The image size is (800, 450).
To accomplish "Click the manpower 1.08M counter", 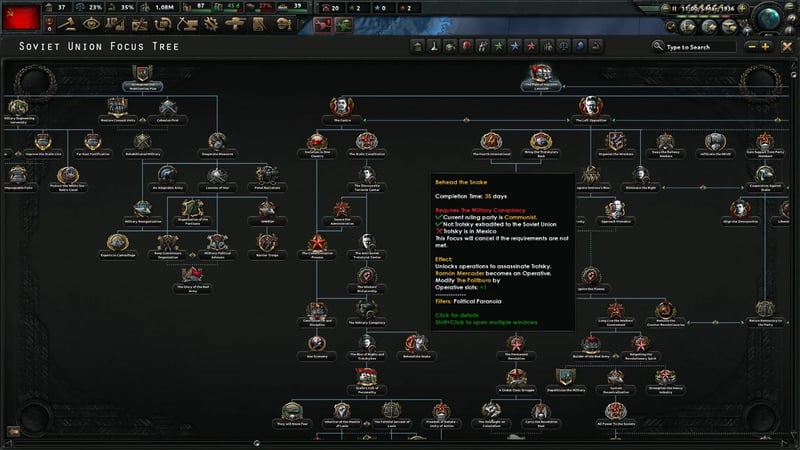I will (x=158, y=7).
